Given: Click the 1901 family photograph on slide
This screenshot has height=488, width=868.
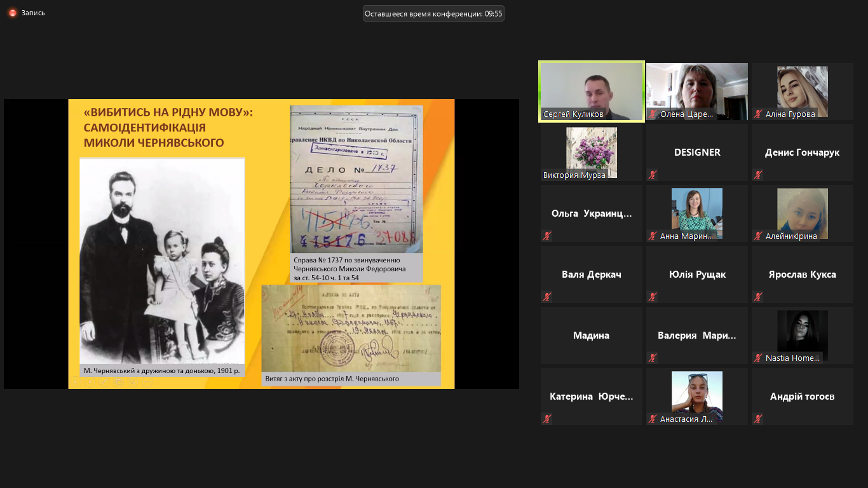Looking at the screenshot, I should (x=162, y=261).
